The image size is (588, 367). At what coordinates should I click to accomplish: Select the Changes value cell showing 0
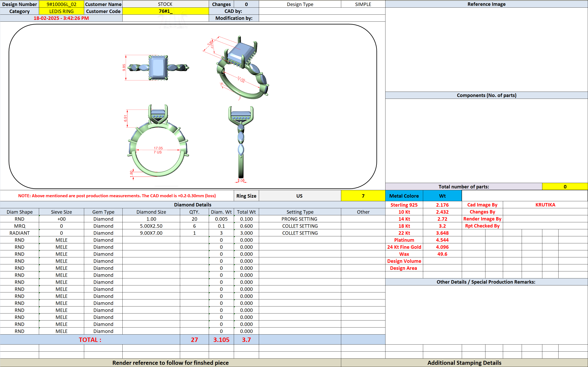tap(246, 4)
